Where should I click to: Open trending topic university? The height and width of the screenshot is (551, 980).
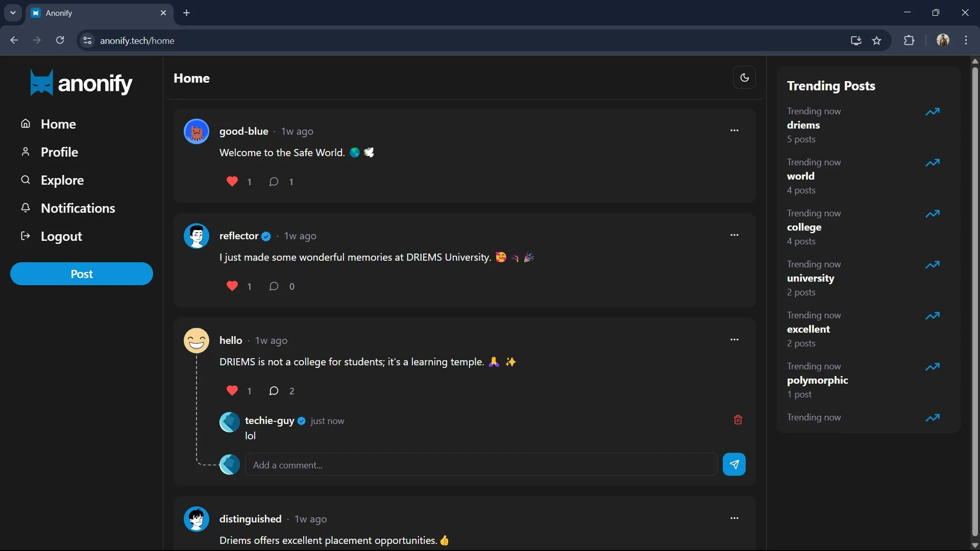(x=811, y=278)
